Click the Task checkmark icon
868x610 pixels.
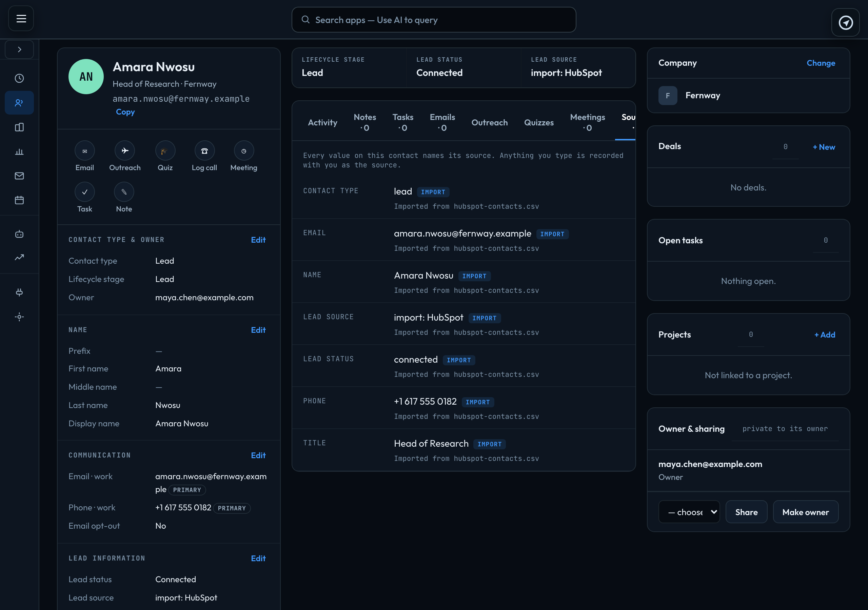(x=85, y=192)
